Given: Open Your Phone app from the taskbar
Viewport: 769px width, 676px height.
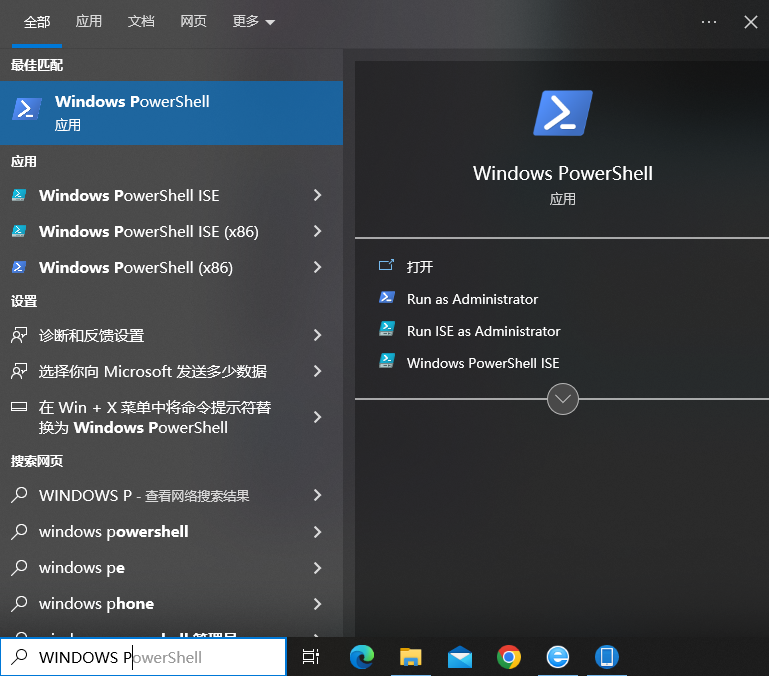Looking at the screenshot, I should coord(607,656).
